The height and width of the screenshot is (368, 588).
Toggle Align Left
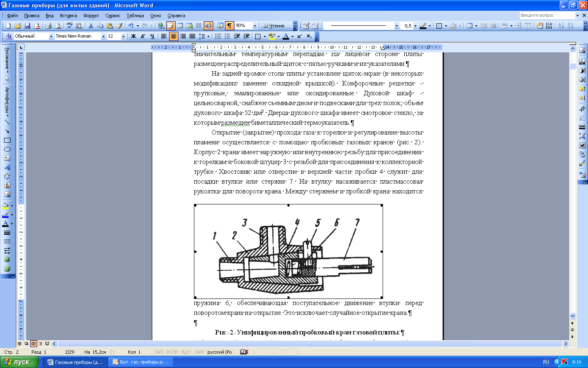pyautogui.click(x=164, y=36)
